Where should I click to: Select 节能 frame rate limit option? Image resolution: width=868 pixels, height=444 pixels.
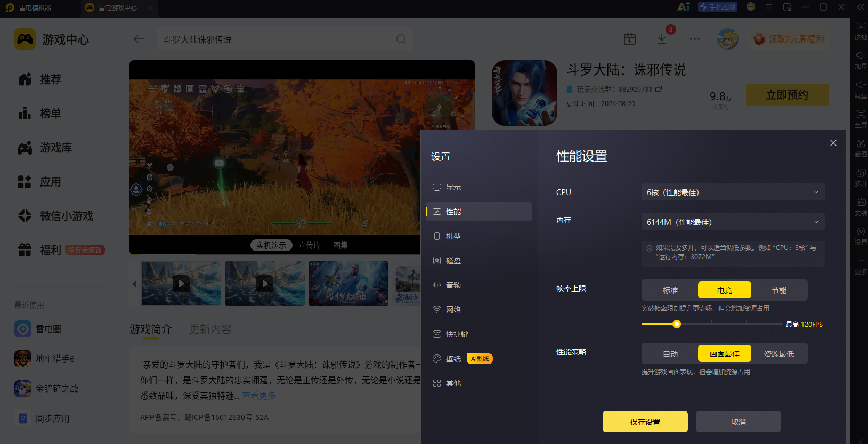point(779,290)
